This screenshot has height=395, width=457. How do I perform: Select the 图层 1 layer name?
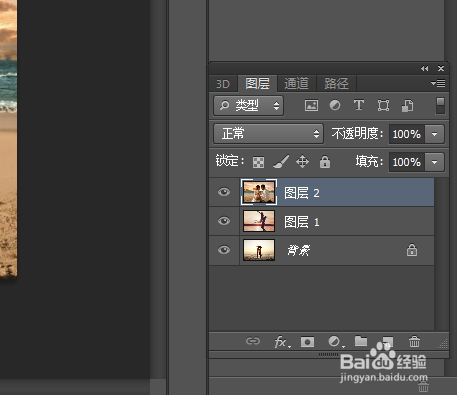pyautogui.click(x=302, y=222)
